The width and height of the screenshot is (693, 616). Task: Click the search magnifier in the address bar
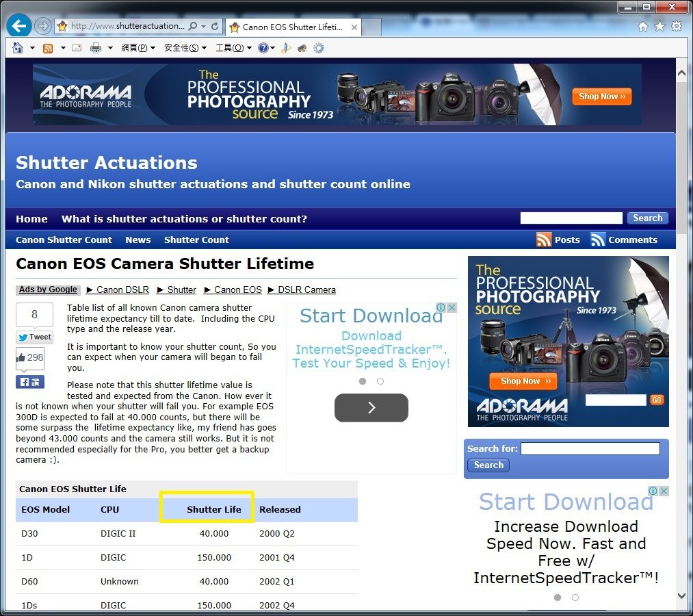[x=193, y=26]
